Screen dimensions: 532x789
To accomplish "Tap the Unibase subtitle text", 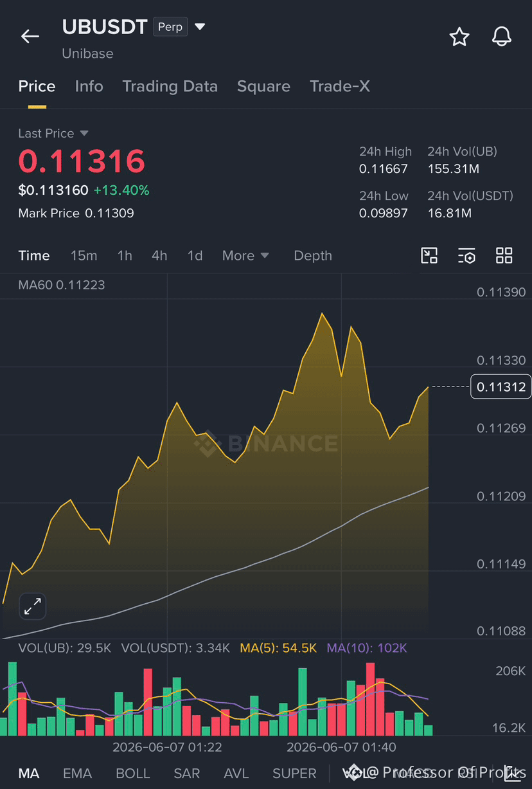I will (x=87, y=53).
